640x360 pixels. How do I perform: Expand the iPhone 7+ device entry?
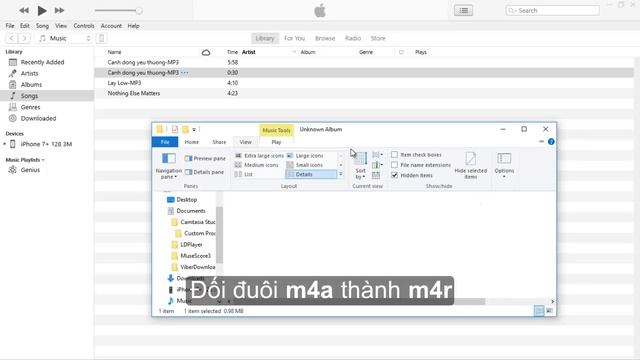click(x=4, y=144)
